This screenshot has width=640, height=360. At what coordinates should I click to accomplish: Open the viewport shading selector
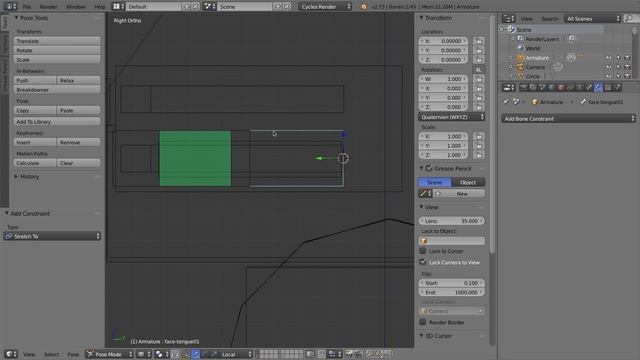[x=143, y=354]
